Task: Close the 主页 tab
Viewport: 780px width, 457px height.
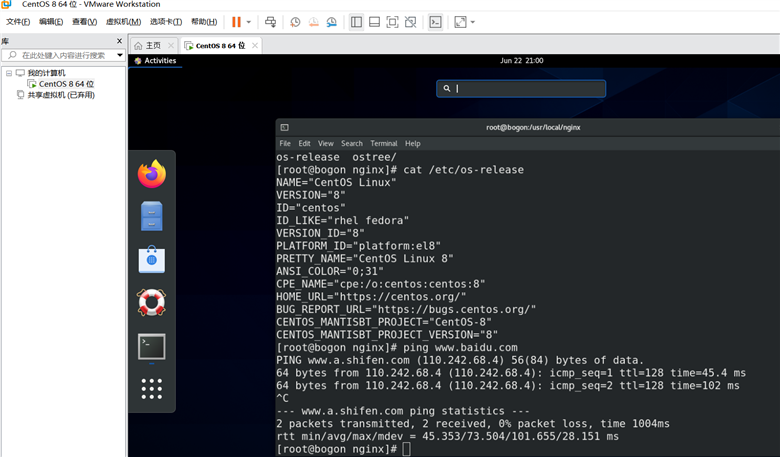Action: pos(171,45)
